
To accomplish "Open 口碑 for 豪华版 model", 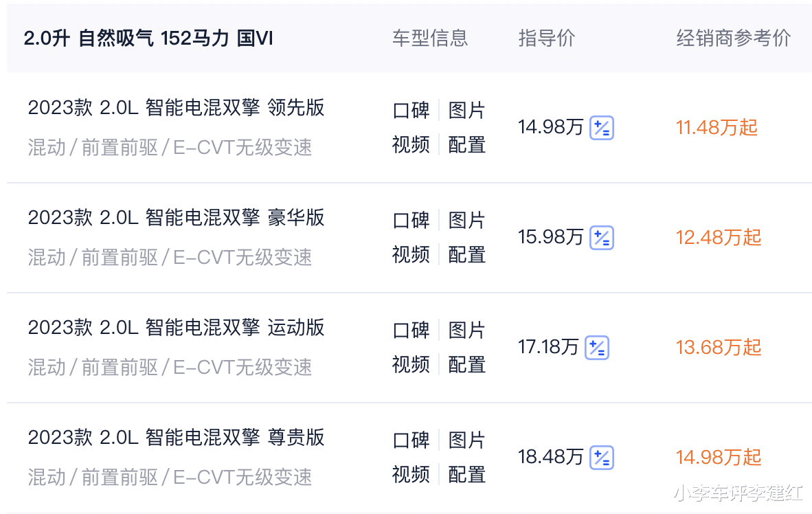I will coord(411,220).
